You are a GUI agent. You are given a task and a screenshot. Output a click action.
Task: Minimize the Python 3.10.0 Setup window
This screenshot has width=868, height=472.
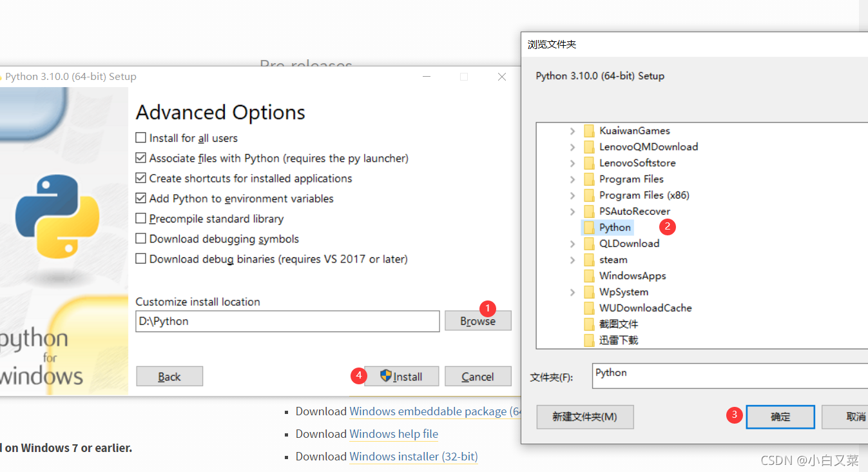tap(427, 77)
